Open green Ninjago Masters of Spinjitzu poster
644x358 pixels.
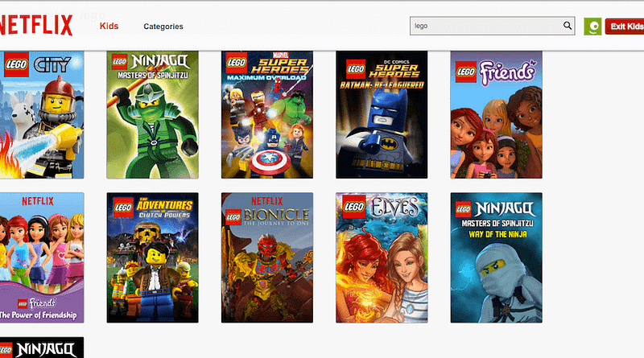pos(152,114)
